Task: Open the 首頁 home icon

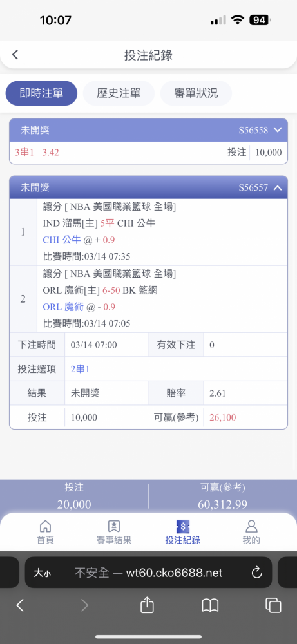Action: (45, 526)
